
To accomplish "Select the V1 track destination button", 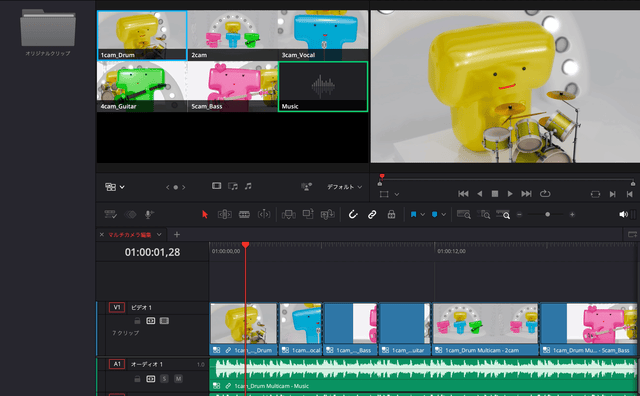I will [117, 307].
